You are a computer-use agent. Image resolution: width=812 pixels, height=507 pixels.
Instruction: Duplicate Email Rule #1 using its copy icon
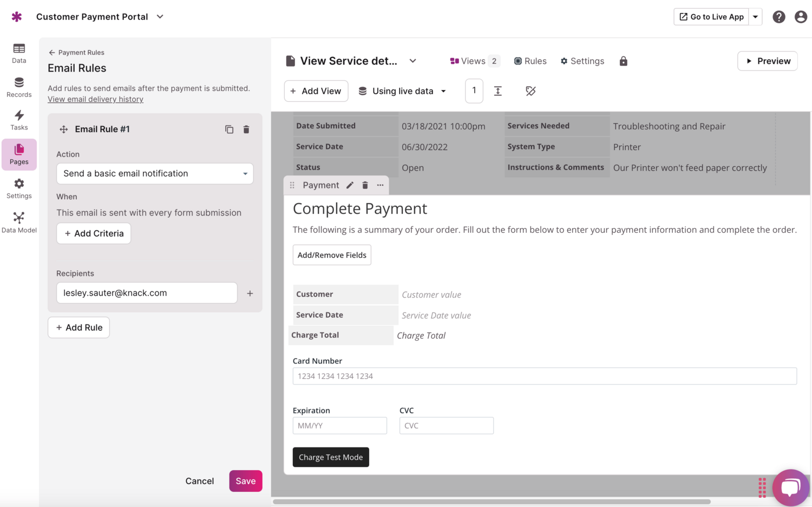pyautogui.click(x=229, y=129)
